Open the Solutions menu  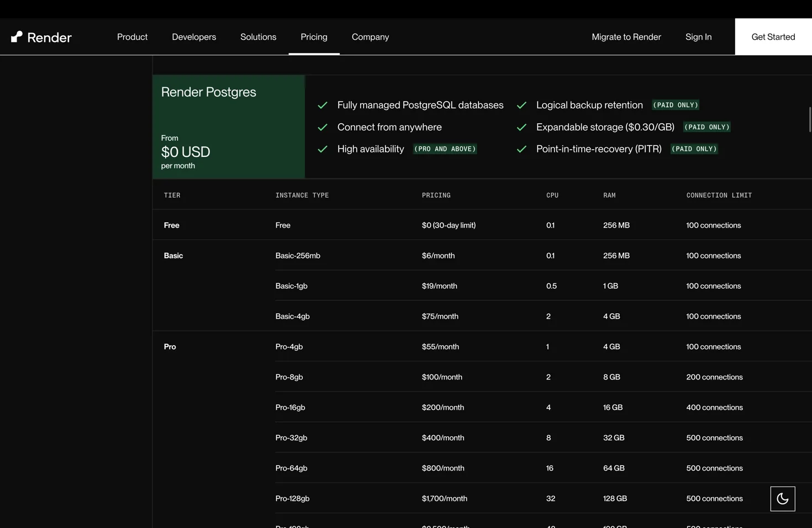pos(258,37)
